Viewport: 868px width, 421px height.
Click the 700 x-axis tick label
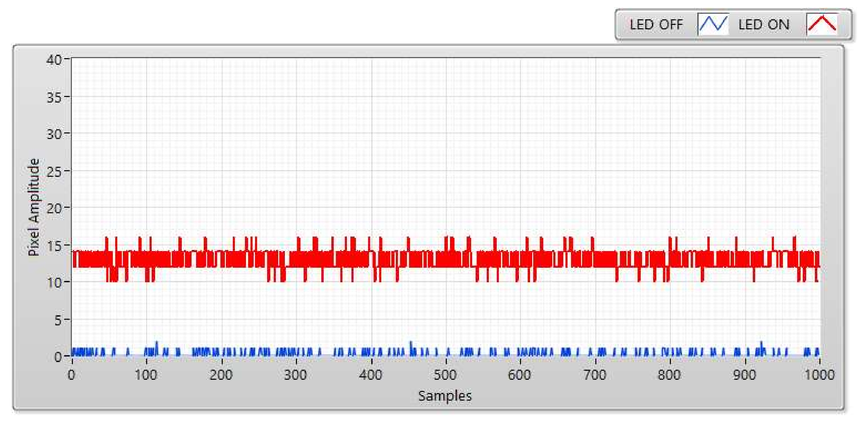(x=595, y=375)
